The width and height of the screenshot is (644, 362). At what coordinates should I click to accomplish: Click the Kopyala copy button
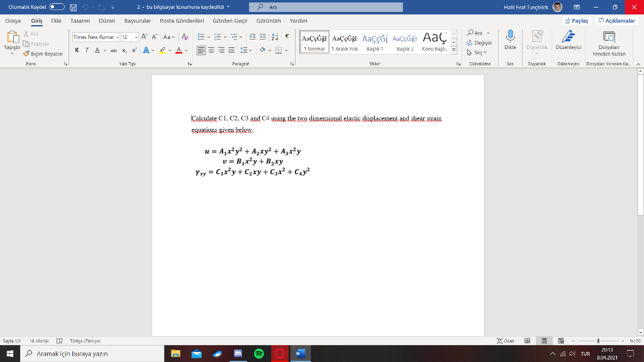click(36, 44)
